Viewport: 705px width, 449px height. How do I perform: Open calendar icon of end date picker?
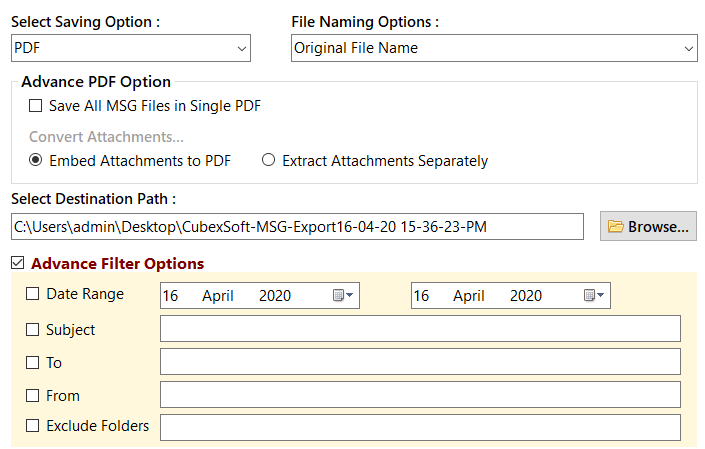(594, 296)
